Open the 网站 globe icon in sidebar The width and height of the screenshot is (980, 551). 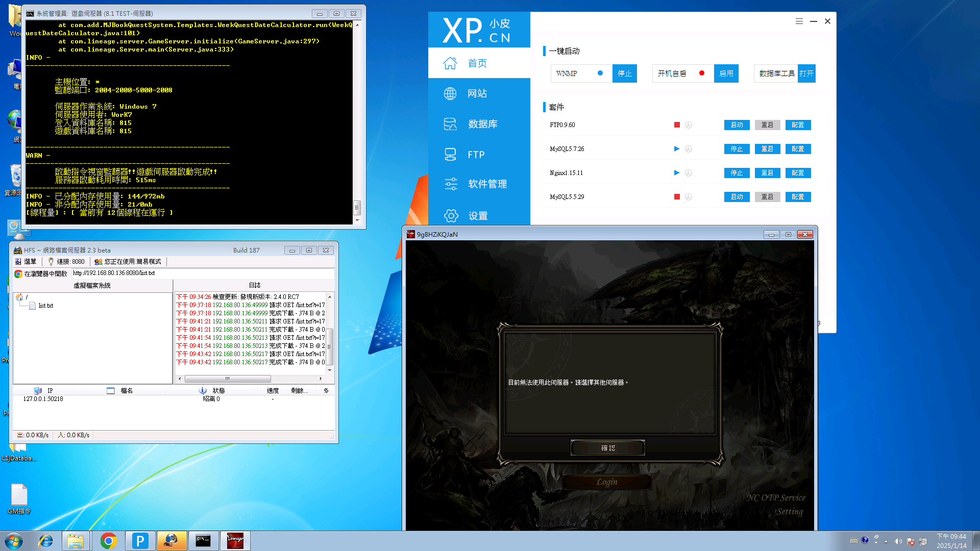(450, 94)
